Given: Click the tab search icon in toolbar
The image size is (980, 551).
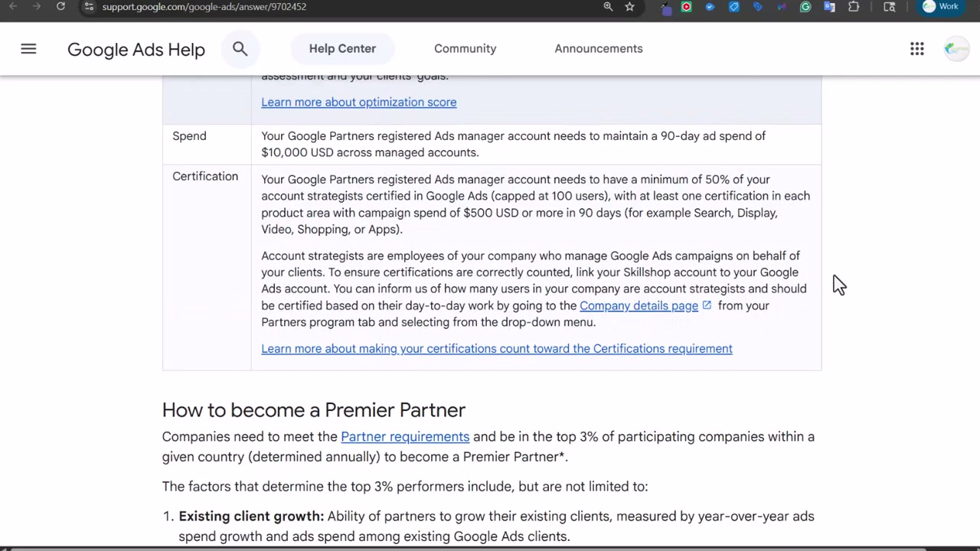Looking at the screenshot, I should (x=889, y=7).
